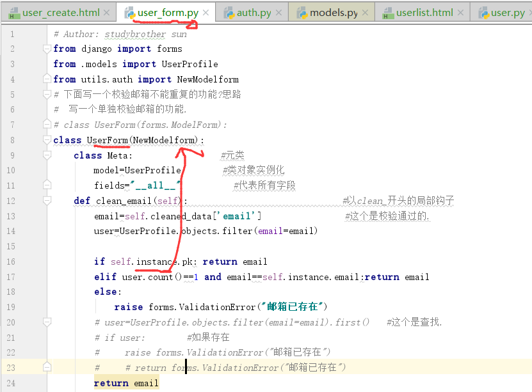This screenshot has height=392, width=532.
Task: Click 'Meta' in the nested class line
Action: (118, 155)
